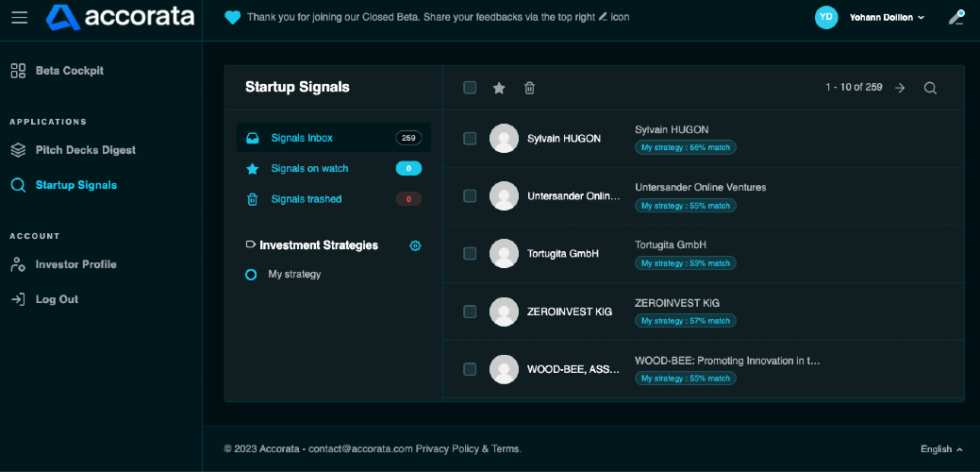Click Tortugita GmbH avatar
This screenshot has height=472, width=980.
click(x=504, y=254)
